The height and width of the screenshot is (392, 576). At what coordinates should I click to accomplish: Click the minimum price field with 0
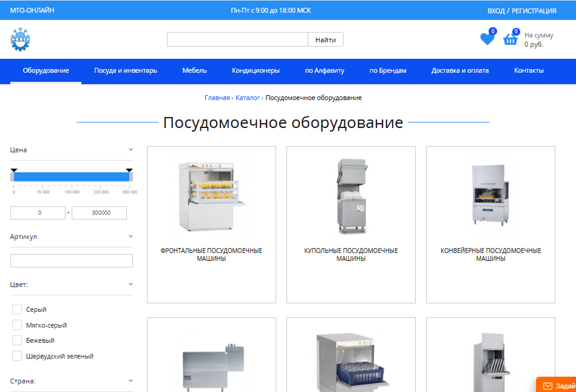38,213
